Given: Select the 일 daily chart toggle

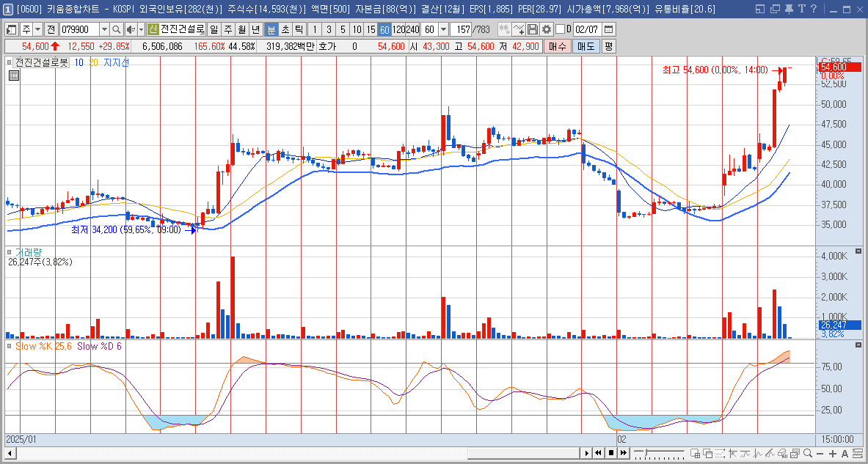Looking at the screenshot, I should coord(214,29).
